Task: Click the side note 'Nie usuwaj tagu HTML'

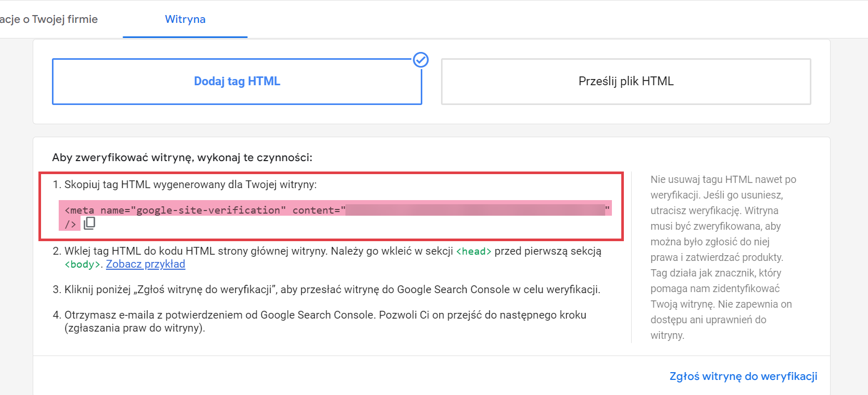Action: [723, 180]
